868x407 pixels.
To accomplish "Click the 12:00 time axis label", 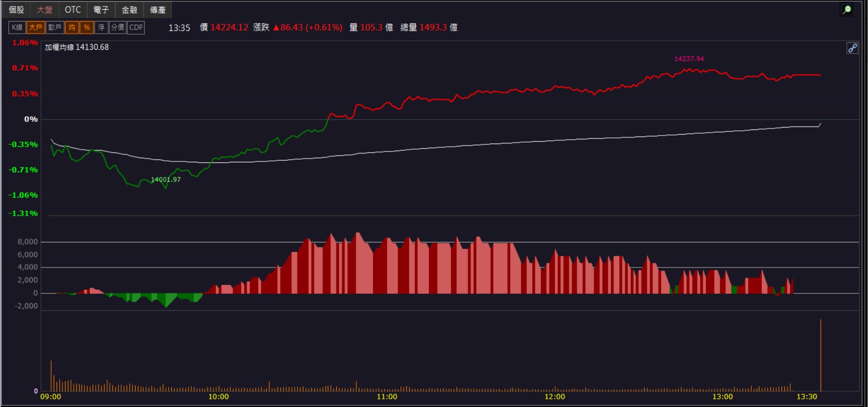I will point(555,397).
